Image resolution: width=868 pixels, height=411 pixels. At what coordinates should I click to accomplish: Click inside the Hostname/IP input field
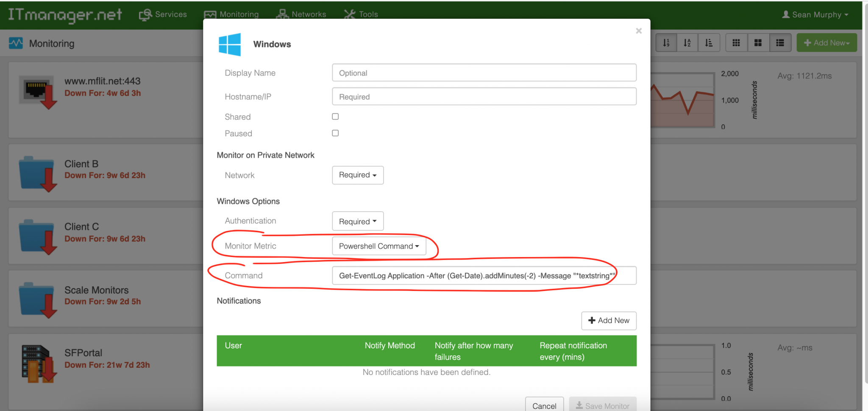click(x=483, y=96)
